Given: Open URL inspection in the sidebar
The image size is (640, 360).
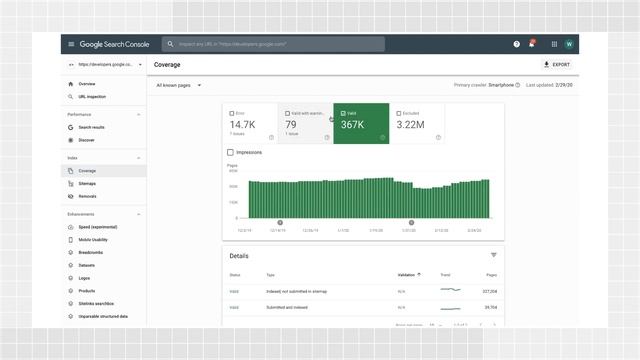Looking at the screenshot, I should click(x=104, y=97).
